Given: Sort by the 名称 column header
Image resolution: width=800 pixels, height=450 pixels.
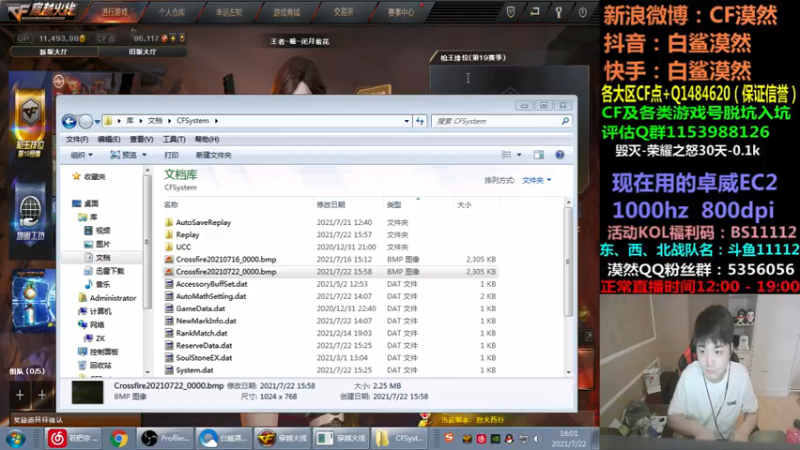Looking at the screenshot, I should point(171,205).
